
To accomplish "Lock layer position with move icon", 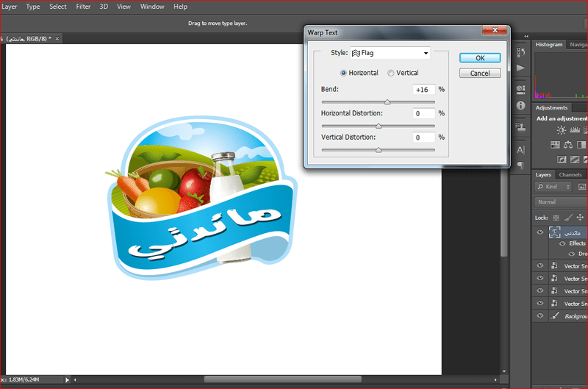I will (x=580, y=217).
